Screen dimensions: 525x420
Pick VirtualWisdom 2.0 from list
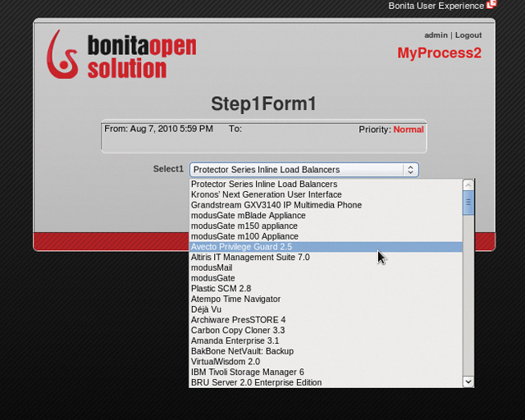coord(326,362)
